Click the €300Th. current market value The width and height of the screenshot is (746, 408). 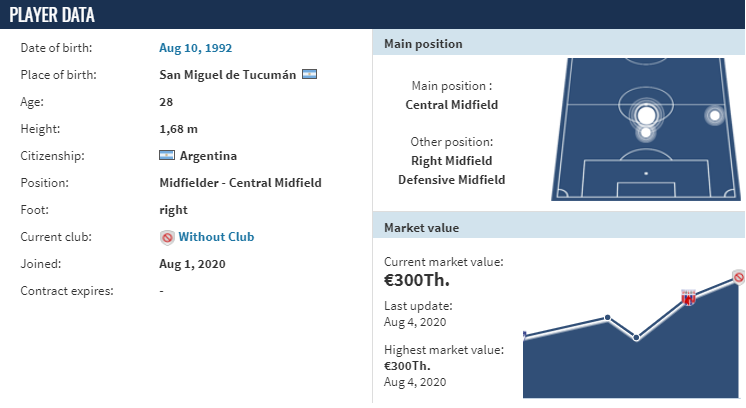[417, 280]
